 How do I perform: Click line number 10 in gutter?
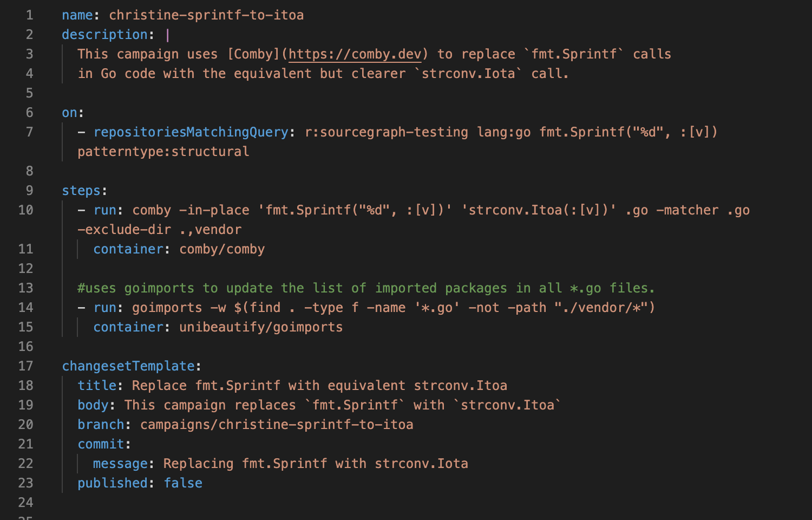[x=25, y=210]
